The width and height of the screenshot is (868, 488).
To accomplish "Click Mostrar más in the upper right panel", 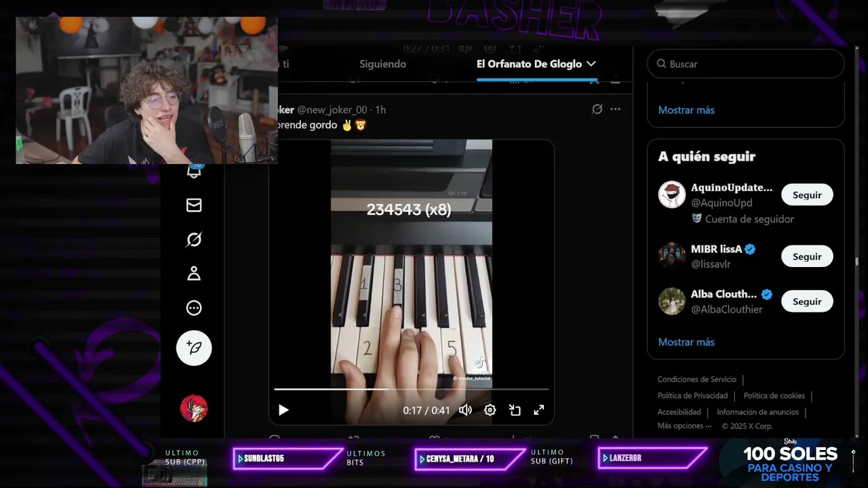I will coord(686,110).
